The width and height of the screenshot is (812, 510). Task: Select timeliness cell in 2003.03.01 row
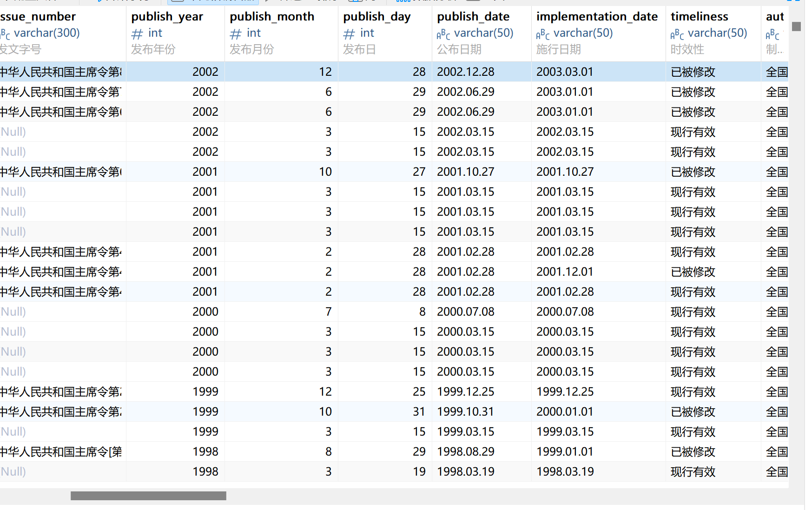click(x=713, y=72)
